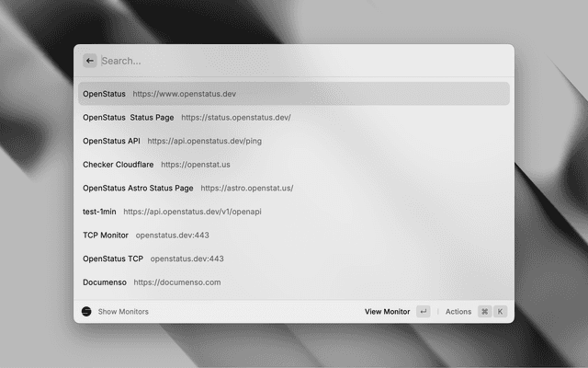Click the View Monitor action
The height and width of the screenshot is (368, 588).
tap(387, 312)
